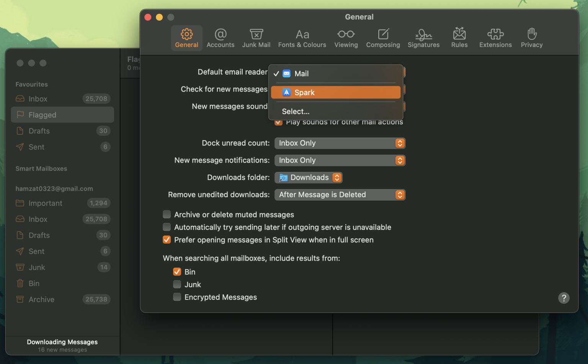This screenshot has height=364, width=588.
Task: Open the help button in preferences
Action: tap(563, 298)
